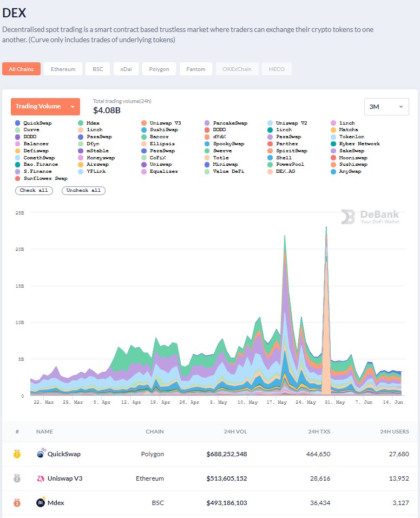Click the 464,650 transactions value
The image size is (420, 518).
point(318,454)
